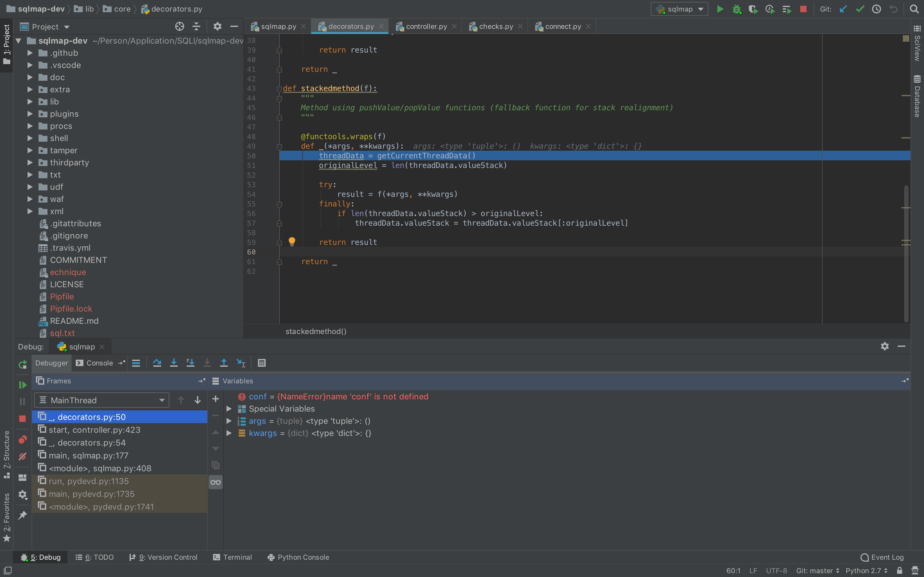
Task: Open the Evaluate Expression calculator icon
Action: pos(261,363)
